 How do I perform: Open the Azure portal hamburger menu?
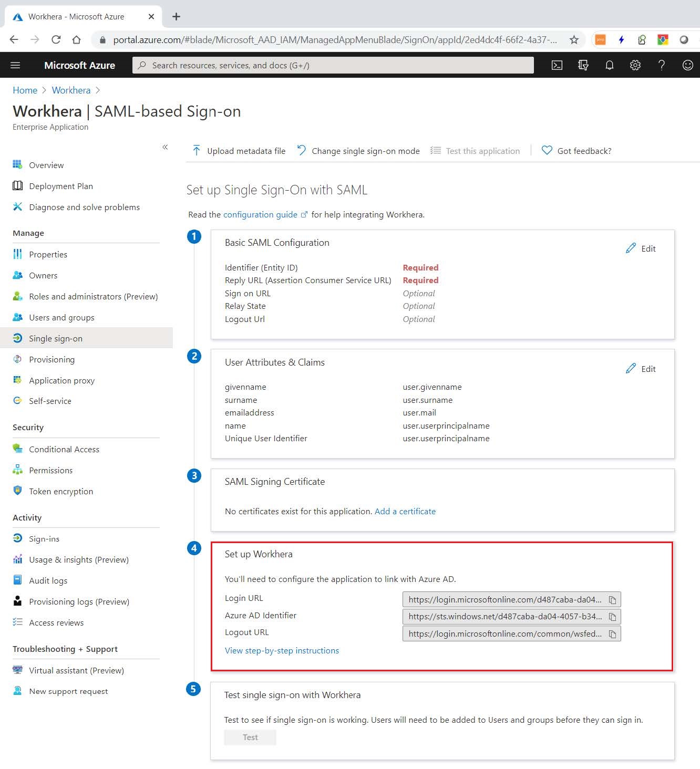pos(15,65)
